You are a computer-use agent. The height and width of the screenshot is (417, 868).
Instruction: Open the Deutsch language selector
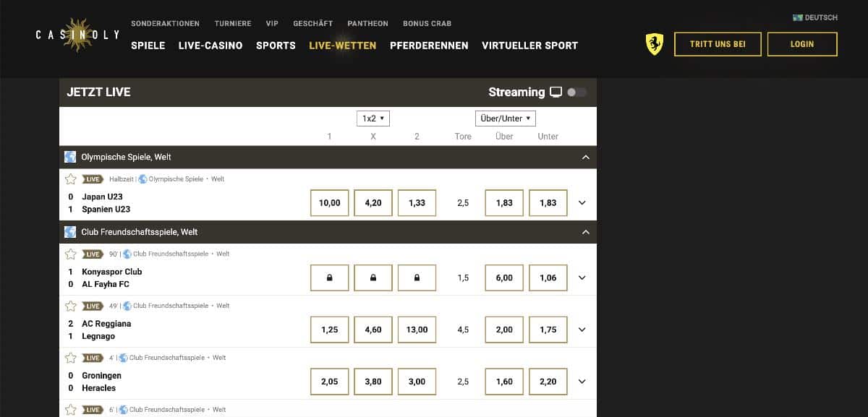[815, 17]
